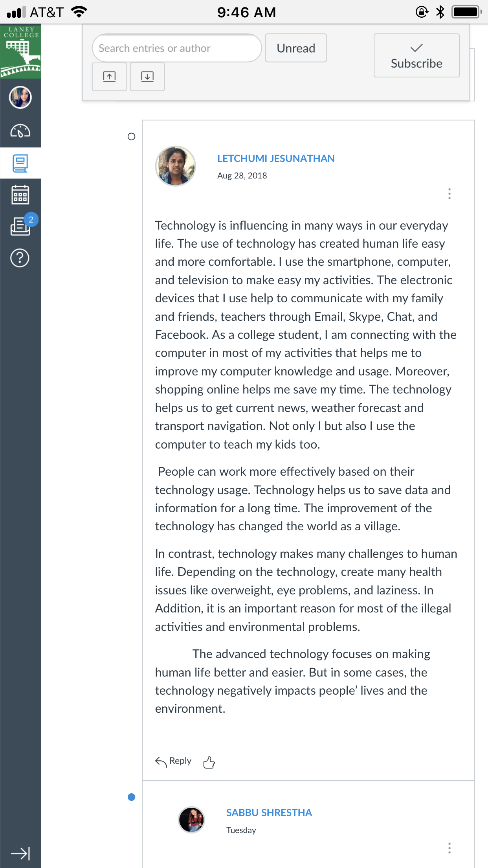This screenshot has height=868, width=488.
Task: Open the Courses book icon
Action: (x=20, y=163)
